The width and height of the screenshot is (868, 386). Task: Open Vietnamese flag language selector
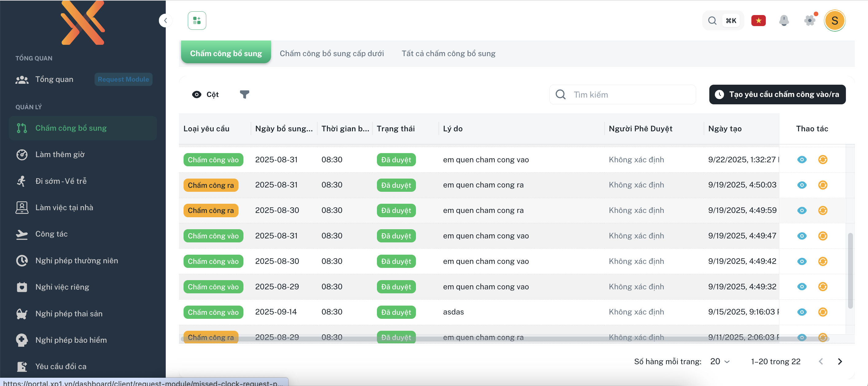(758, 21)
